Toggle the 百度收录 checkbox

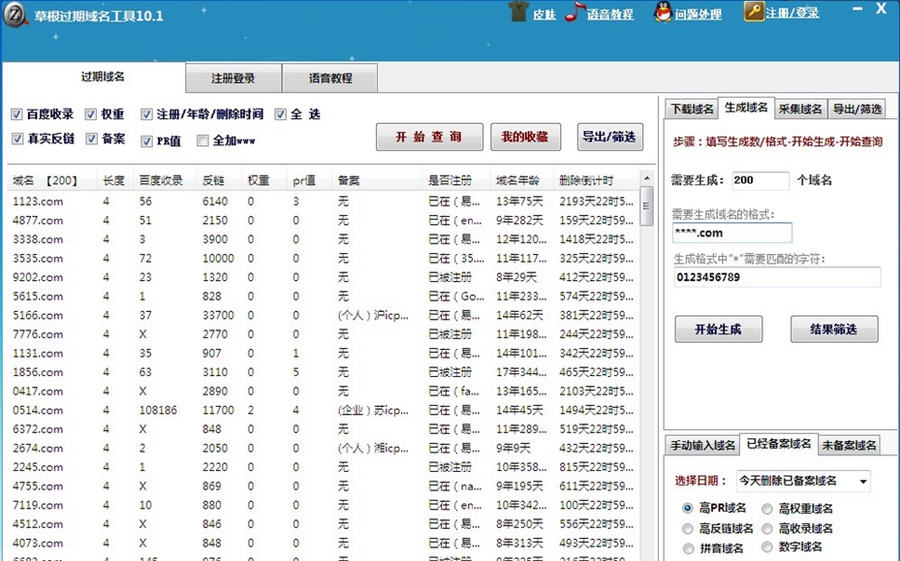[x=17, y=115]
